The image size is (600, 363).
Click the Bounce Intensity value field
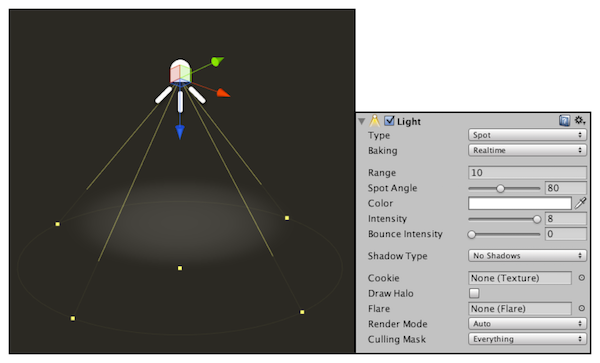tap(566, 234)
